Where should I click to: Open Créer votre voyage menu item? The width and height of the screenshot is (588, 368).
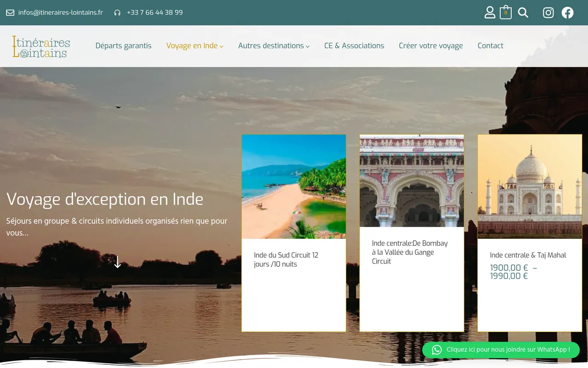pos(431,46)
